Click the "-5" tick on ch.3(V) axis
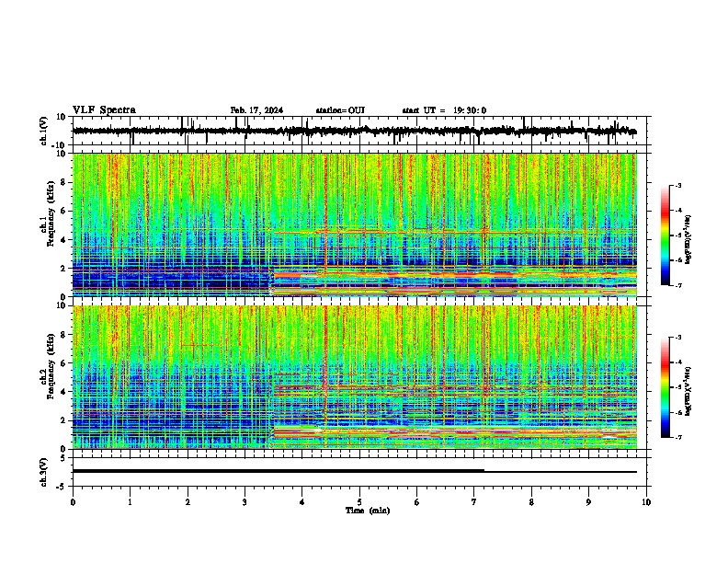Image resolution: width=728 pixels, height=563 pixels. pyautogui.click(x=62, y=487)
